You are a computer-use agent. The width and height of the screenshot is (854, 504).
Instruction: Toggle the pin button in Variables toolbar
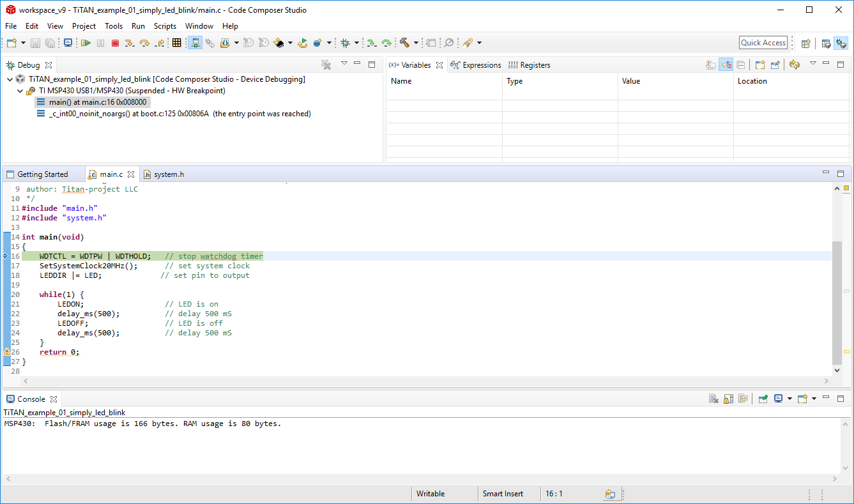(775, 65)
